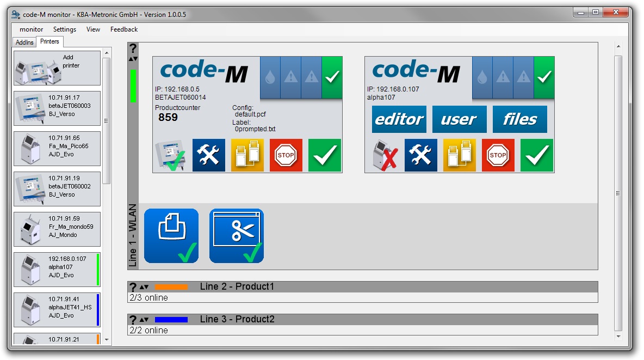Screen dimensions: 644x360
Task: Click green status check on alpha107 header
Action: pos(544,77)
